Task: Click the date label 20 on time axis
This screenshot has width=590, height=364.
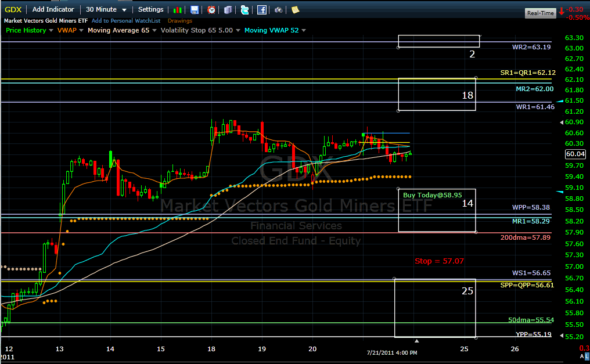Action: 312,349
